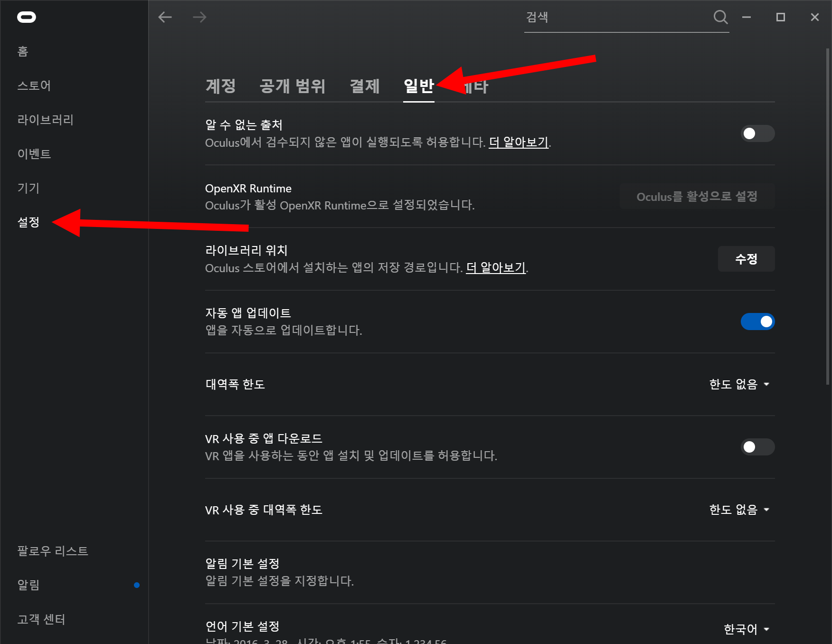Open 더 알아보기 link under 라이브러리 위치
Image resolution: width=832 pixels, height=644 pixels.
(x=496, y=267)
